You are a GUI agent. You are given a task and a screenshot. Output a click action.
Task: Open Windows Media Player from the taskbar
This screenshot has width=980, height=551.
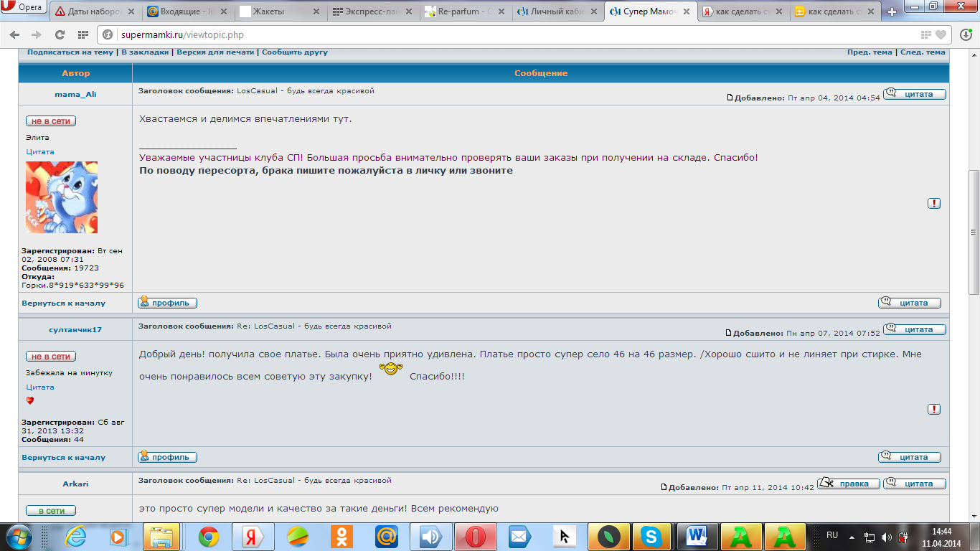[118, 536]
